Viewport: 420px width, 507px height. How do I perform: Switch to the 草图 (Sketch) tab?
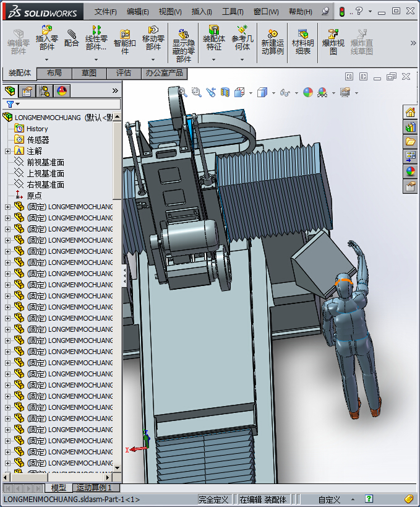pos(88,73)
